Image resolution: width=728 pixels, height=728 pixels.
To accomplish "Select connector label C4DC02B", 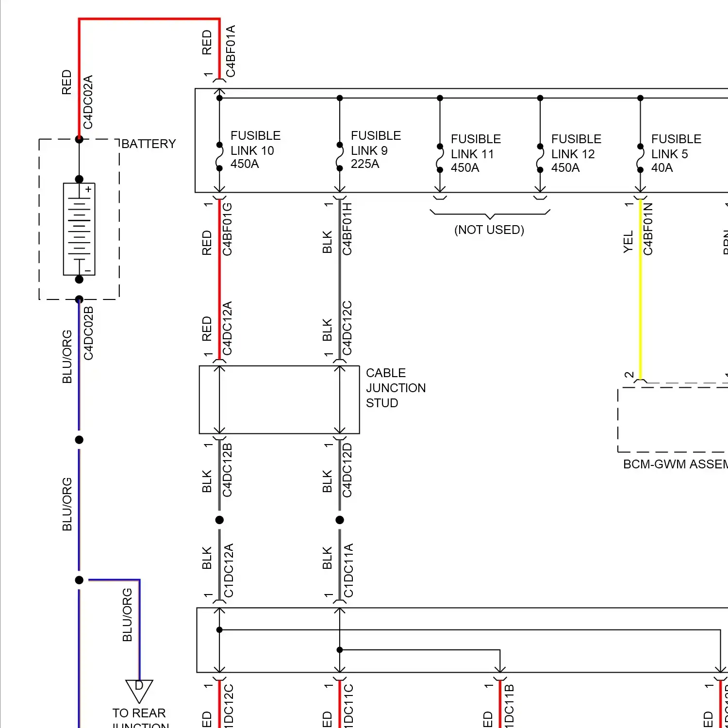I will [88, 333].
